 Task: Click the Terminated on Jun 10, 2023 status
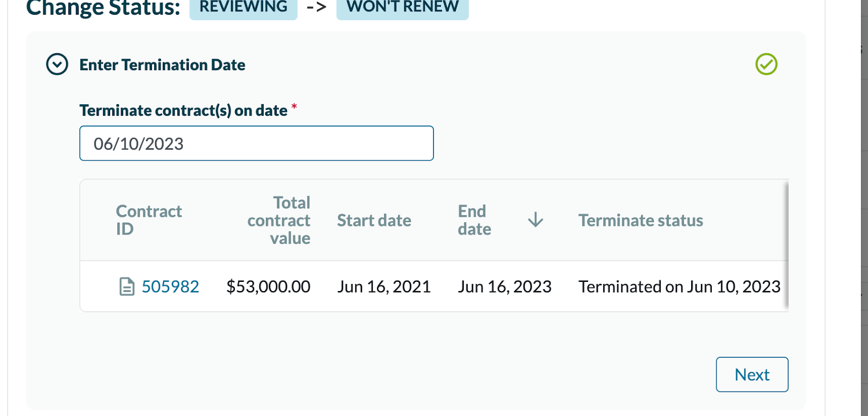(679, 286)
